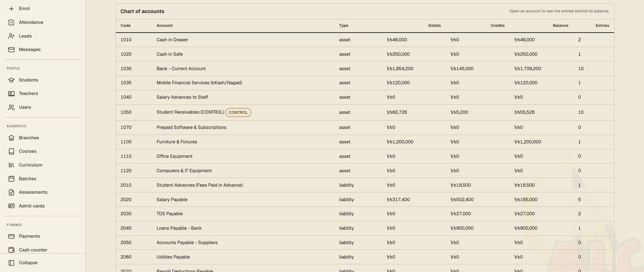Click the Cash counter wallet icon

[11, 250]
